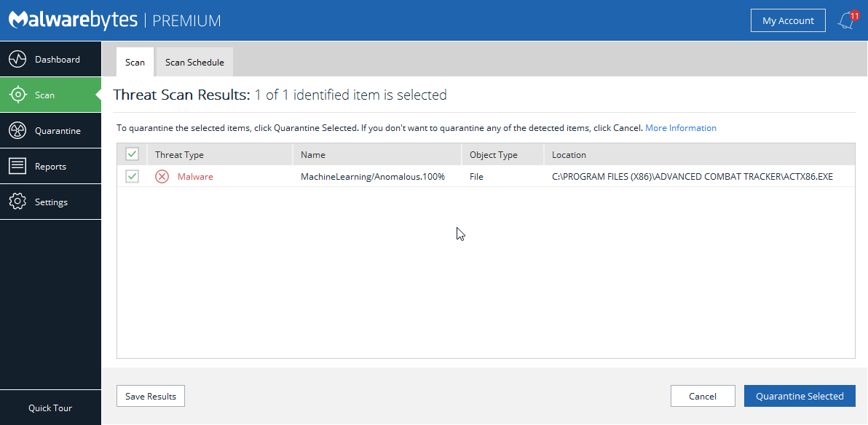Open the Scan Schedule tab
868x425 pixels.
(195, 62)
